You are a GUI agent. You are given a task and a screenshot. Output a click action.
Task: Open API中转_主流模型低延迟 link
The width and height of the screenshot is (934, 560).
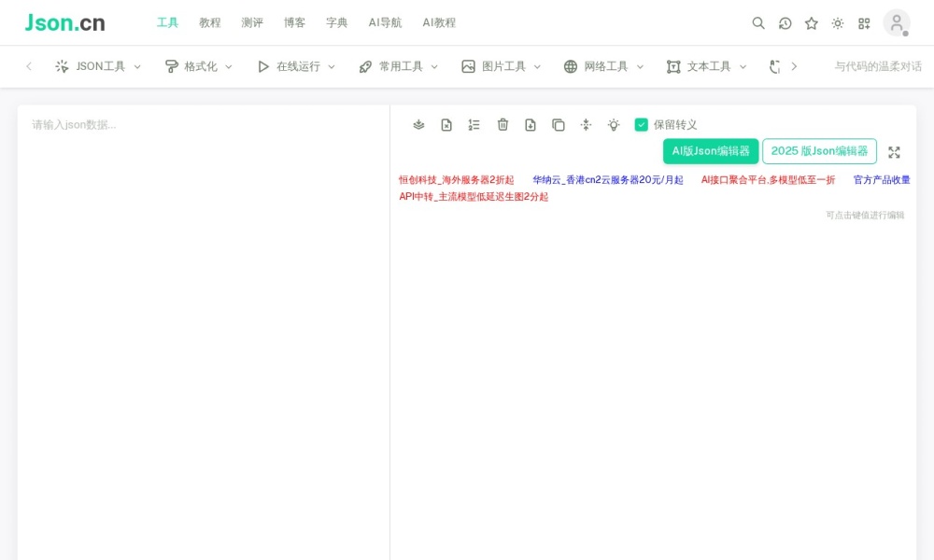pos(474,196)
